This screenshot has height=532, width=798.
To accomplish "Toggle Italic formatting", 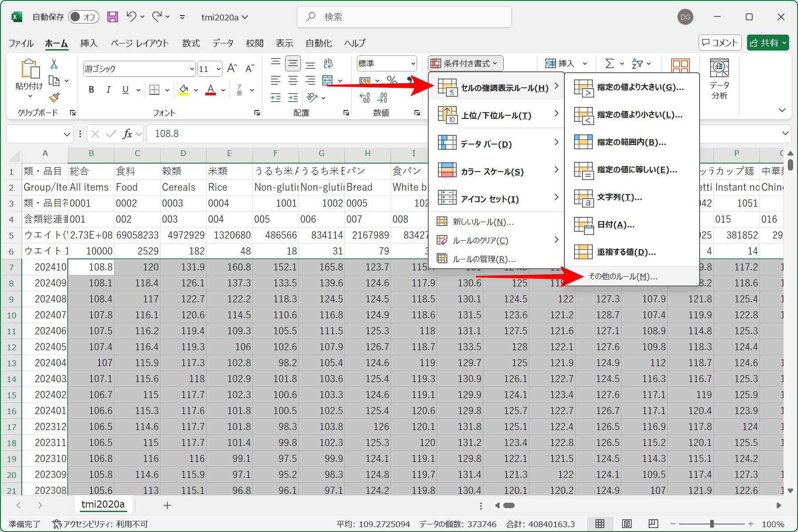I will coord(108,90).
